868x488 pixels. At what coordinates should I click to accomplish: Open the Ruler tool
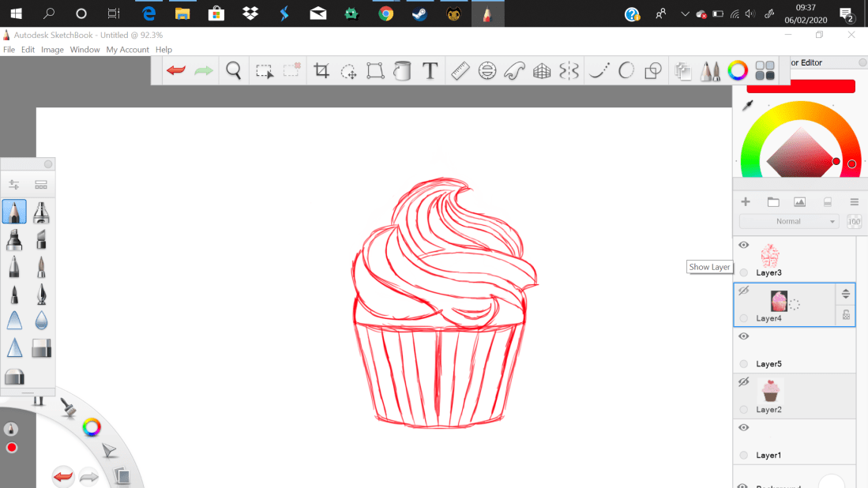[460, 71]
